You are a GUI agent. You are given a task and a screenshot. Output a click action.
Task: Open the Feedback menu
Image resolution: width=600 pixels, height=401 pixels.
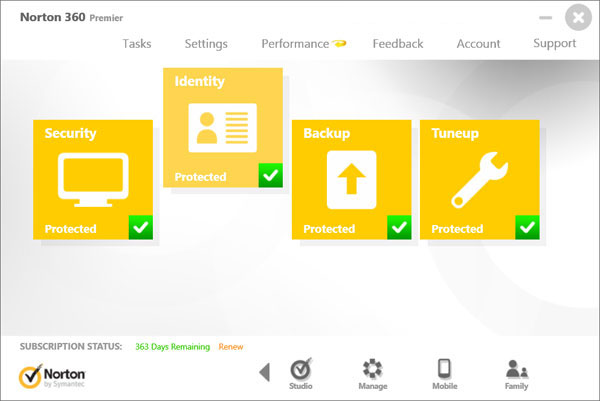pyautogui.click(x=398, y=44)
